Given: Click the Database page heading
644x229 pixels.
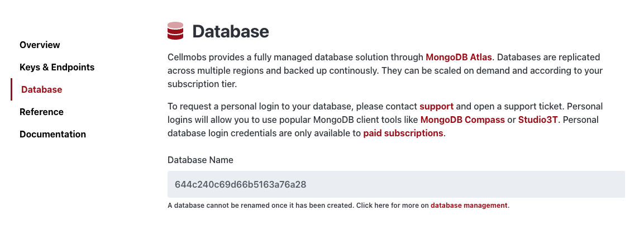Looking at the screenshot, I should pos(231,31).
